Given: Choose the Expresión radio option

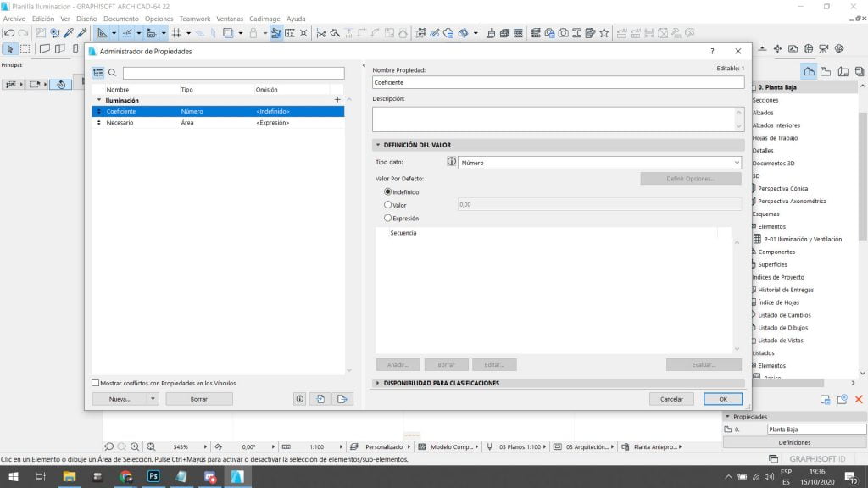Looking at the screenshot, I should coord(388,218).
